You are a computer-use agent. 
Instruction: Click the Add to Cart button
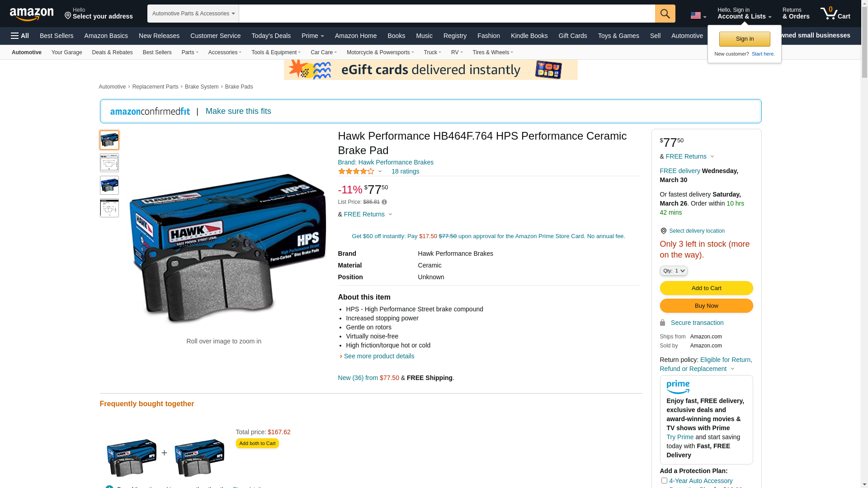click(706, 288)
